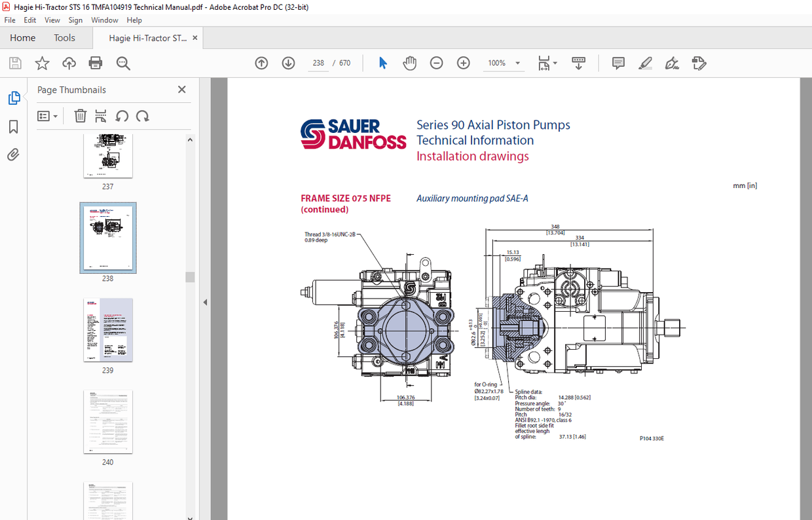812x520 pixels.
Task: Add a sticky note comment
Action: (x=618, y=63)
